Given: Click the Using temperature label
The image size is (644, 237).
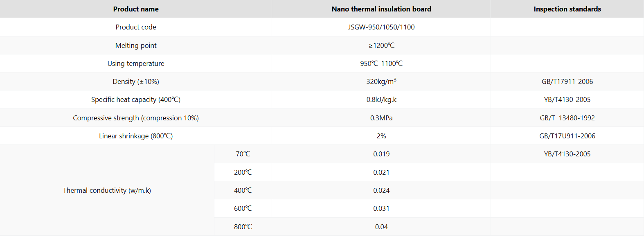Looking at the screenshot, I should (x=136, y=63).
